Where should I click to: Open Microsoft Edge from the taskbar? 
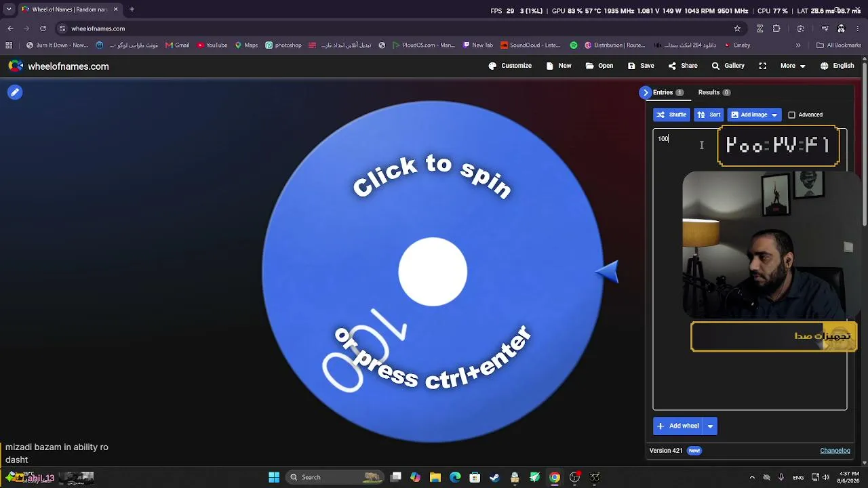point(455,477)
